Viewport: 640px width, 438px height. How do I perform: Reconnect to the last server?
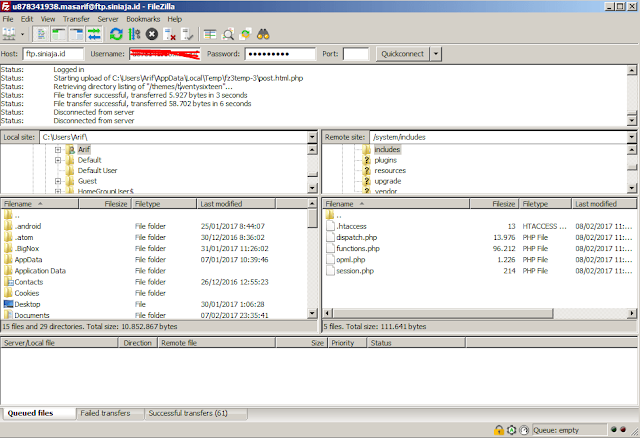tap(187, 34)
